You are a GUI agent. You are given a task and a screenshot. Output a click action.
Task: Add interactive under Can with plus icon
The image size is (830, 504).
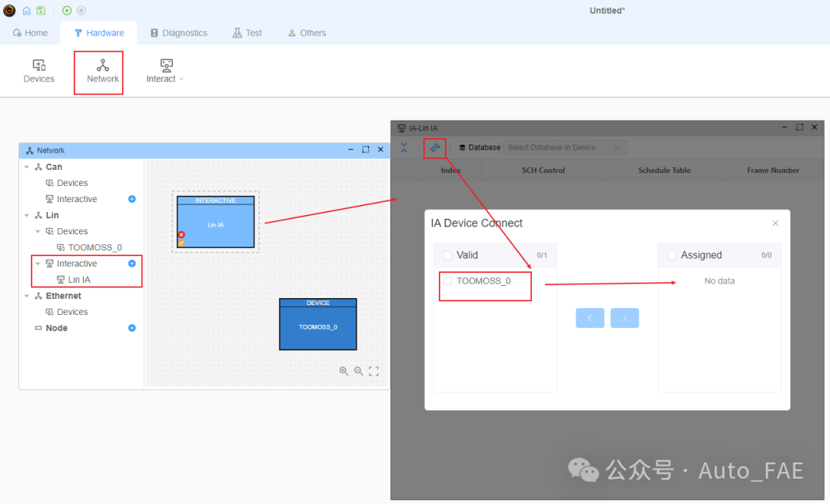(132, 199)
